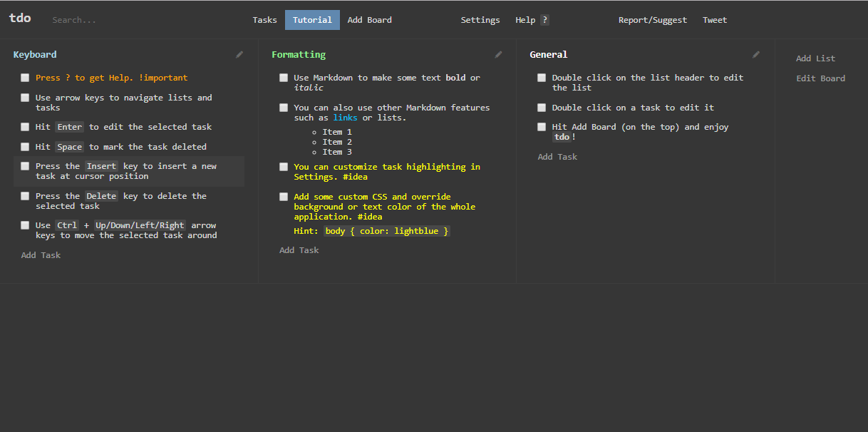Screen dimensions: 868x432
Task: Add a task to the Formatting list
Action: (299, 250)
